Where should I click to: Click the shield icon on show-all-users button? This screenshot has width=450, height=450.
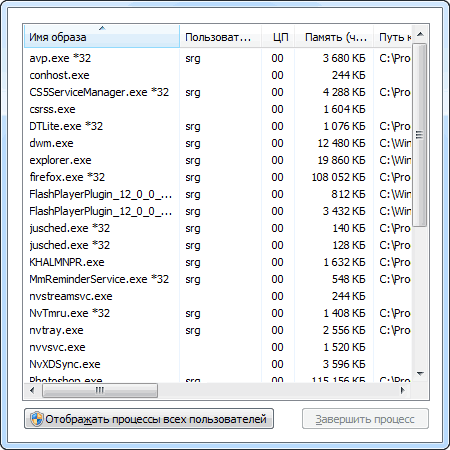point(36,419)
